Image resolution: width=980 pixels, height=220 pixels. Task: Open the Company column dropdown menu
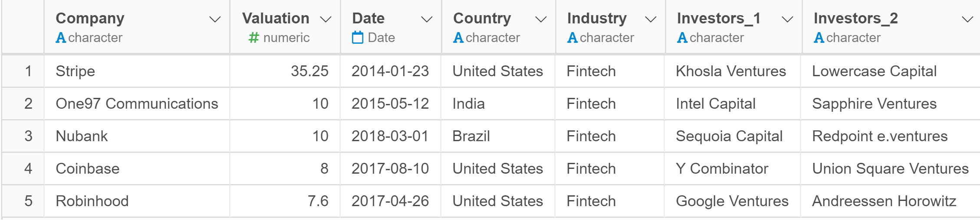pos(215,19)
